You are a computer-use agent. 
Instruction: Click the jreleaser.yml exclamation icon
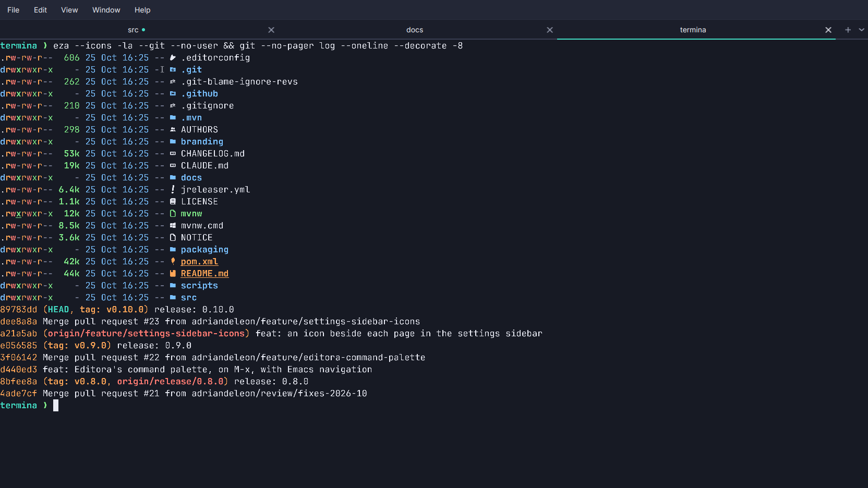click(173, 190)
